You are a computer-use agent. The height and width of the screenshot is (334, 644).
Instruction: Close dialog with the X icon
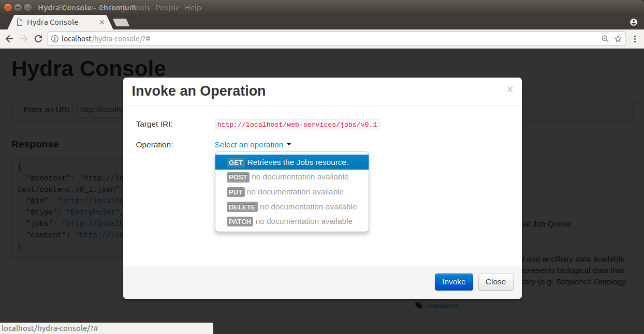tap(509, 89)
